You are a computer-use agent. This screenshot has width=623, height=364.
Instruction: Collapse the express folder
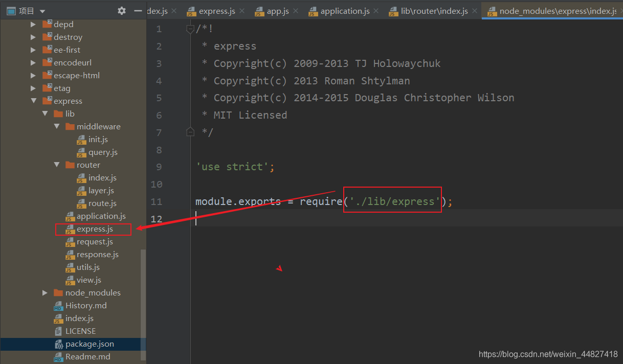click(33, 101)
